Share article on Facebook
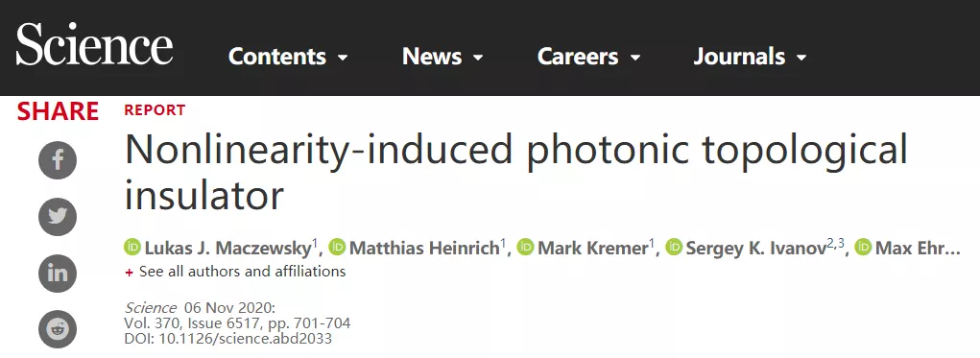The height and width of the screenshot is (358, 980). coord(58,160)
